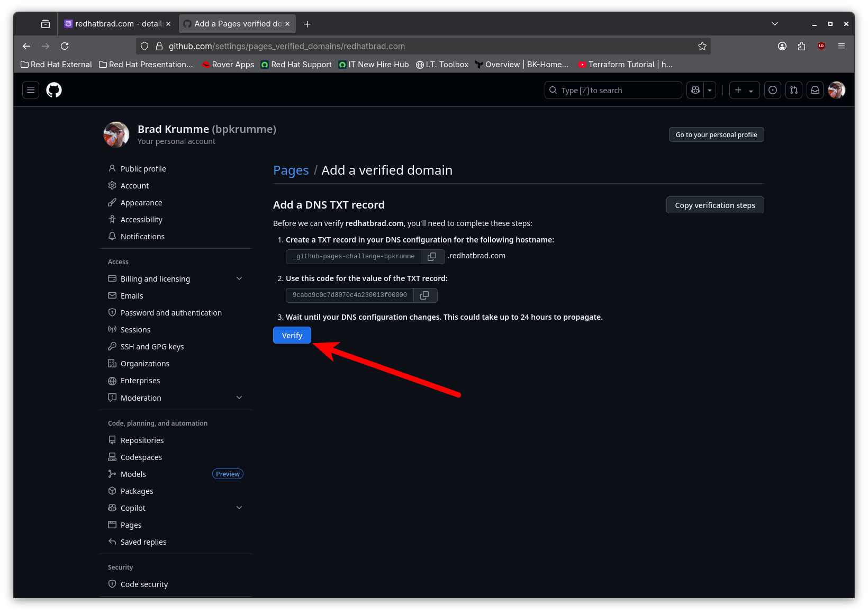
Task: Copy the TXT record code value
Action: point(424,295)
